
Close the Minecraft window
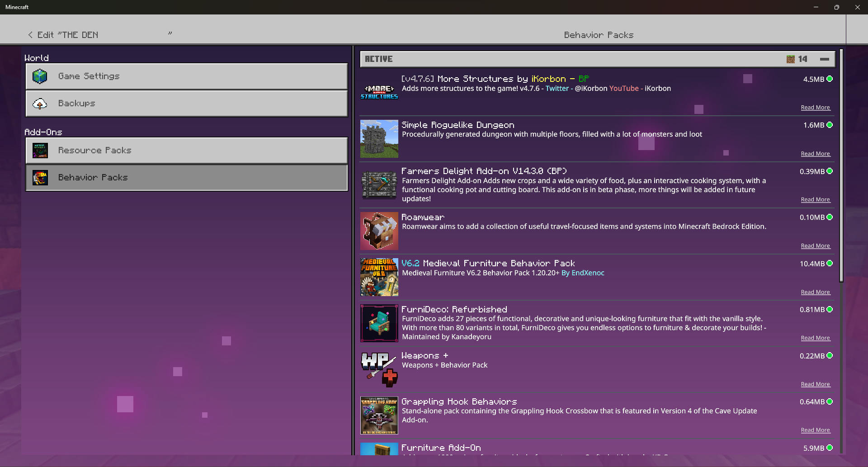[x=858, y=7]
